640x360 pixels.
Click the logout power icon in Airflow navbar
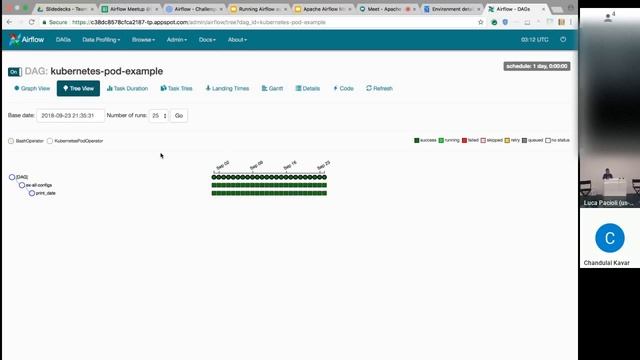[x=563, y=40]
